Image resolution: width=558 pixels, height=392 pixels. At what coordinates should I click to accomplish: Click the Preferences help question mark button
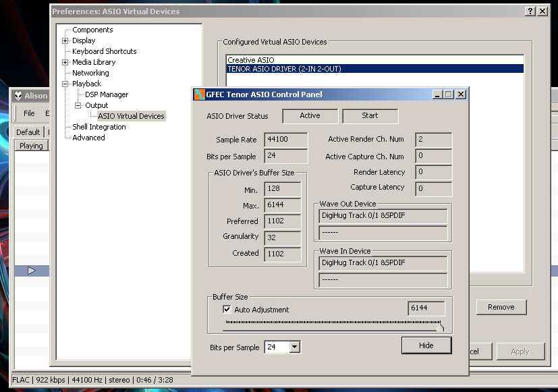click(x=530, y=11)
